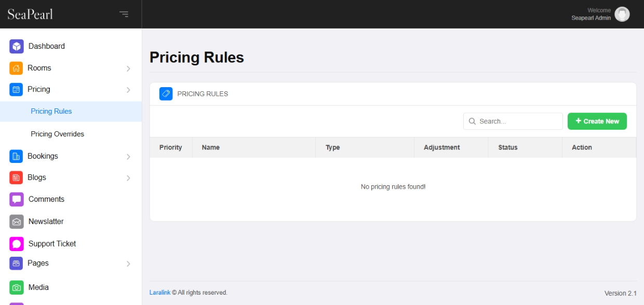Click the Dashboard cube icon
This screenshot has height=305, width=644.
tap(17, 46)
